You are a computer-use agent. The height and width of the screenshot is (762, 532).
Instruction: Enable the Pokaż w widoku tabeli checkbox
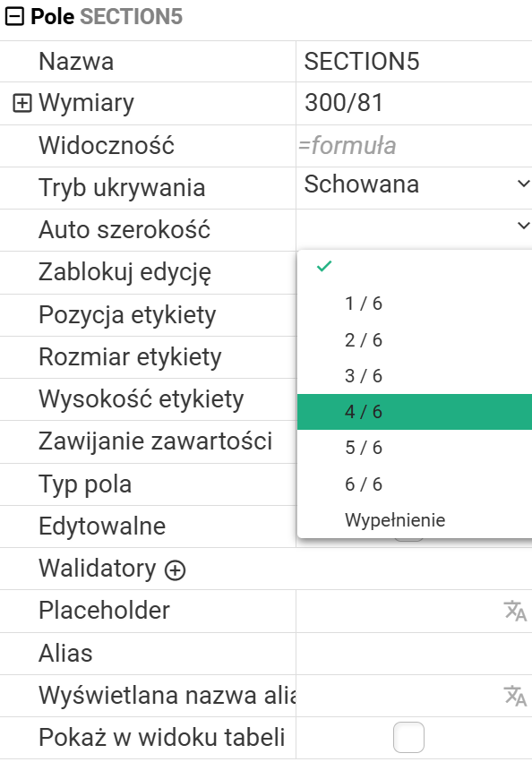(408, 737)
